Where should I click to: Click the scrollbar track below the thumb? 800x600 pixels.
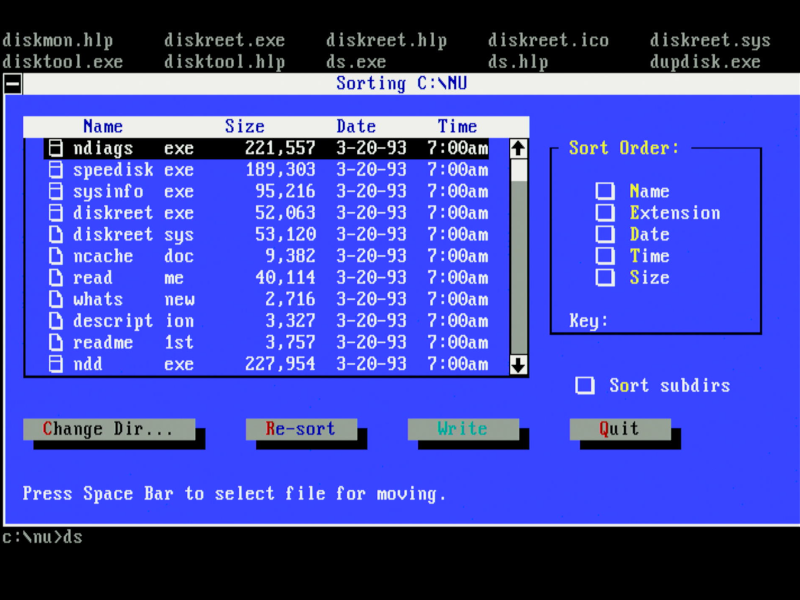518,268
